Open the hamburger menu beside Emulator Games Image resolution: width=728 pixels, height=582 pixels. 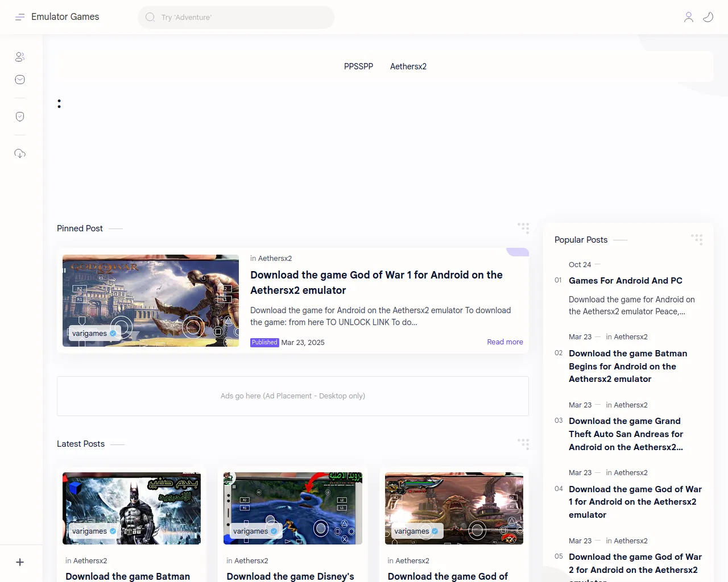tap(20, 17)
